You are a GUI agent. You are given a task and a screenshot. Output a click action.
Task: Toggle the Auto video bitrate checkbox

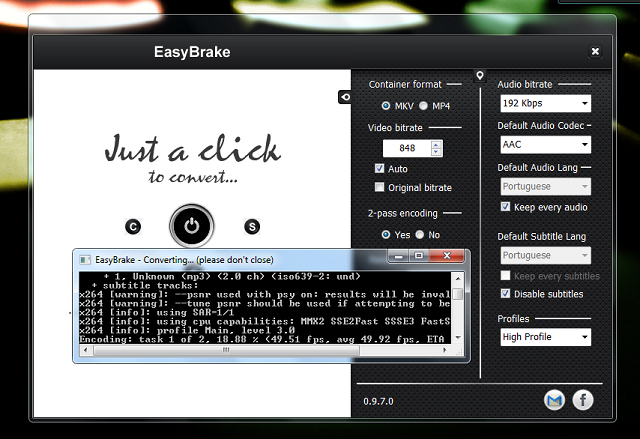(380, 168)
